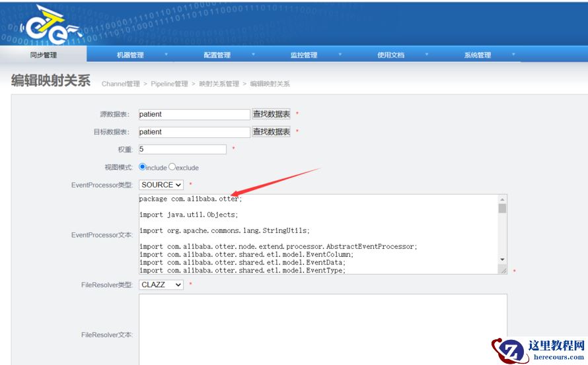Click the 'package com.alibaba.otter;' line

point(190,199)
